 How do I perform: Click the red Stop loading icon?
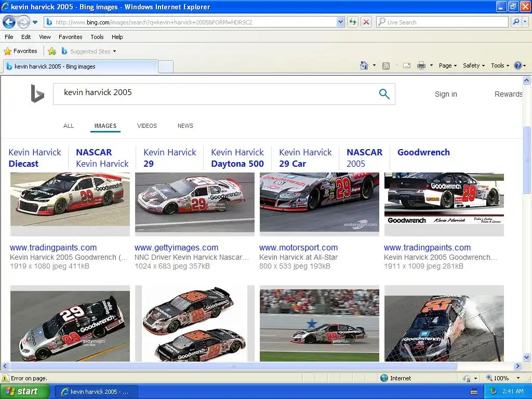[366, 22]
